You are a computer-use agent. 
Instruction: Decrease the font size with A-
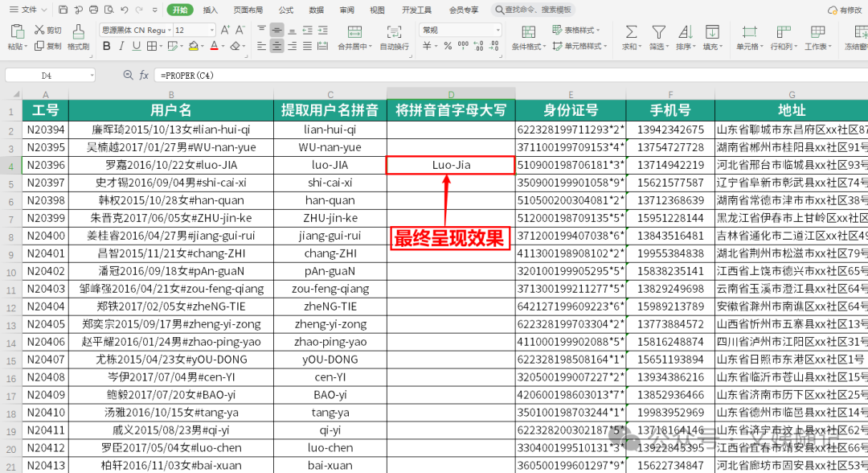pos(240,30)
